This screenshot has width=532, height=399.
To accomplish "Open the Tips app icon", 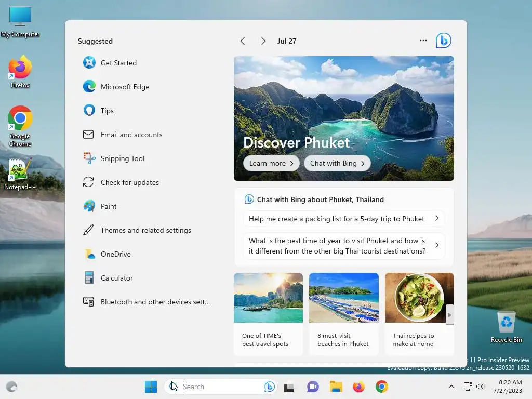I will (89, 111).
